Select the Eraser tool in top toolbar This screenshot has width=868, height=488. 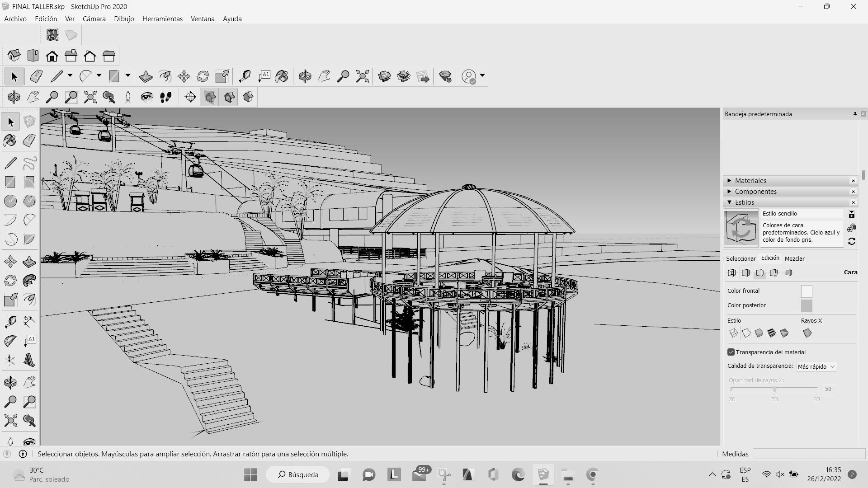[x=36, y=76]
